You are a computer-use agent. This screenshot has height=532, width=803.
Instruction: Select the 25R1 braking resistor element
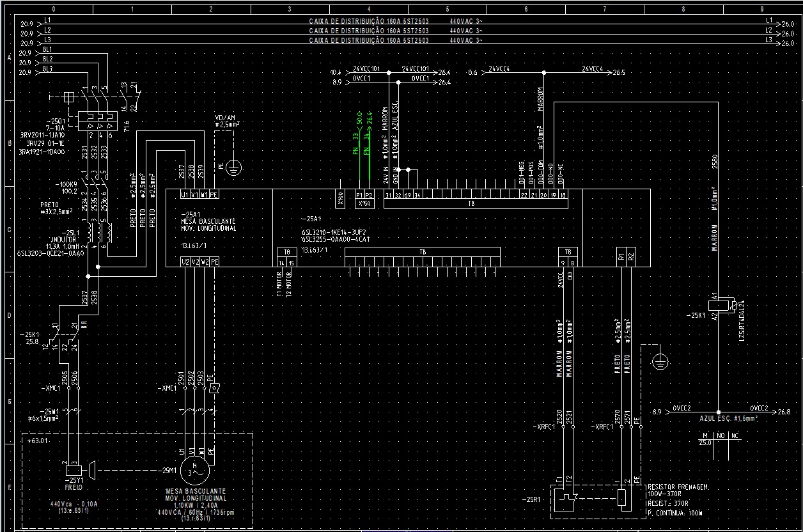622,497
